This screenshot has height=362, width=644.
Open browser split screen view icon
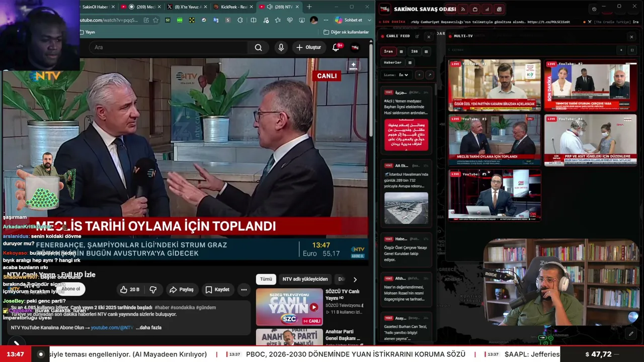pos(254,20)
